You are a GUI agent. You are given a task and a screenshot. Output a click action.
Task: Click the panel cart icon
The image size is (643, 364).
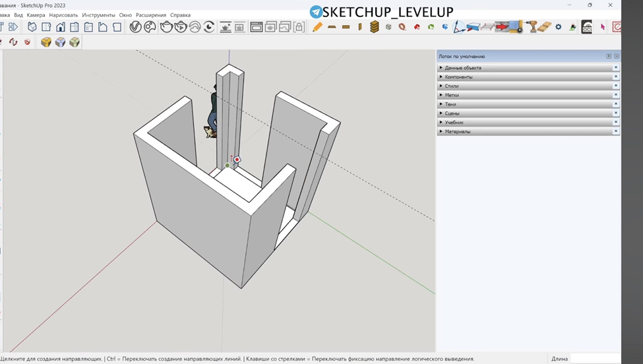click(x=516, y=27)
